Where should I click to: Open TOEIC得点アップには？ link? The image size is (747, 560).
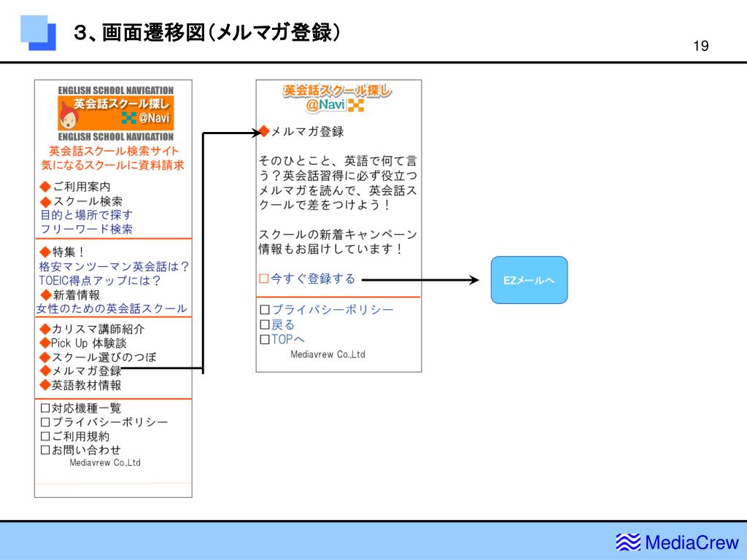(99, 281)
